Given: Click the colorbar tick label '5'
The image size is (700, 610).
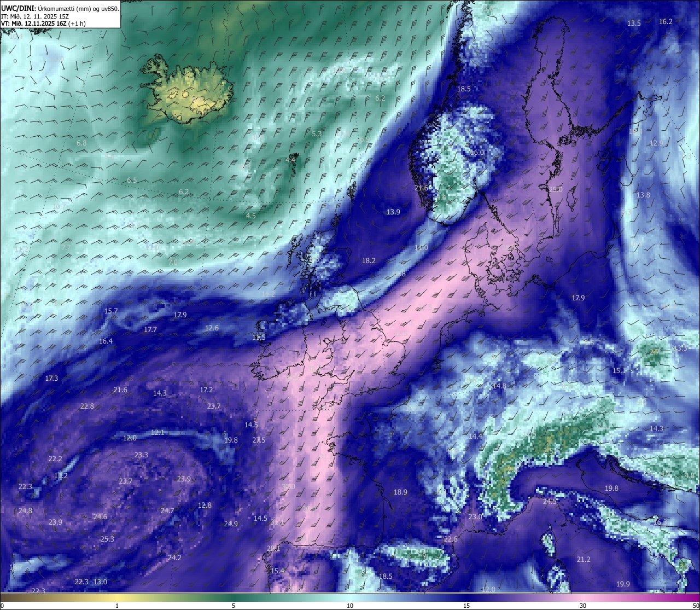Looking at the screenshot, I should coord(234,606).
